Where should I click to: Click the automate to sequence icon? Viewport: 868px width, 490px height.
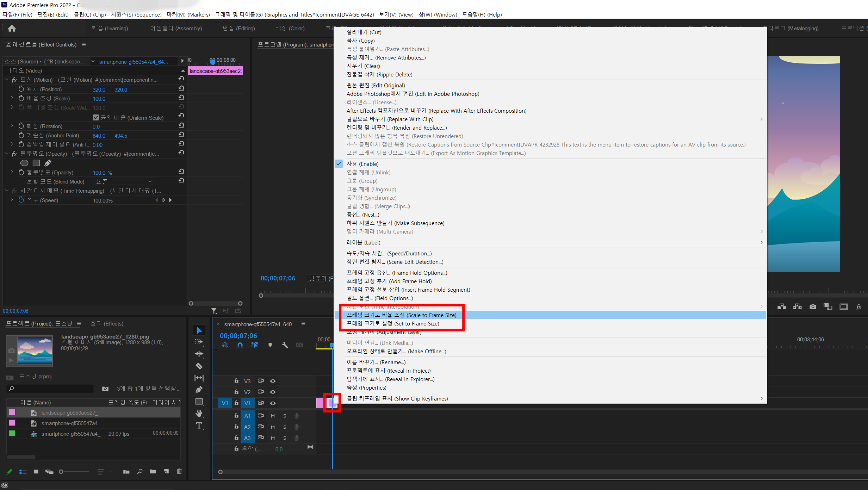(x=126, y=472)
